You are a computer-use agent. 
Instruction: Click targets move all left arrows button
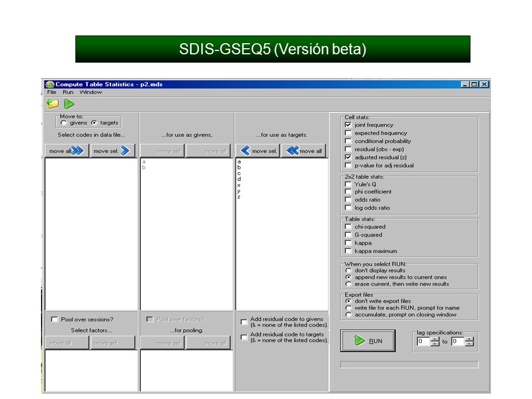pos(304,151)
